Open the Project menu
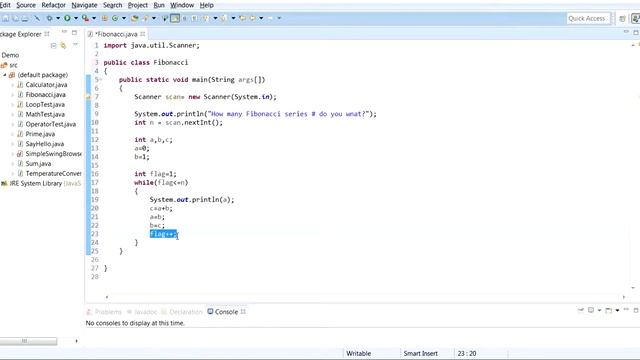640x360 pixels. point(138,5)
